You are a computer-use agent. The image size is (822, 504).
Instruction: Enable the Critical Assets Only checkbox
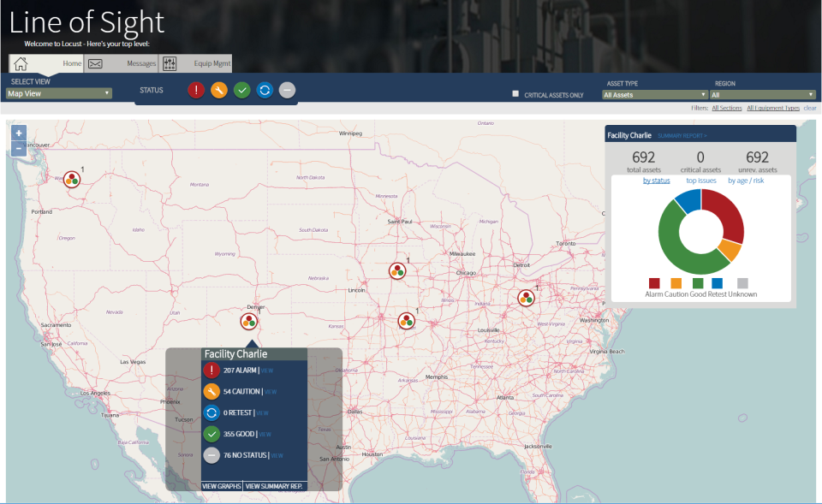[x=515, y=94]
